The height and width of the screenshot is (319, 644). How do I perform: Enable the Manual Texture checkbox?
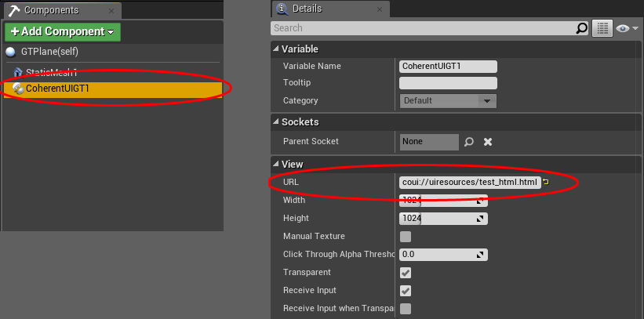point(406,237)
